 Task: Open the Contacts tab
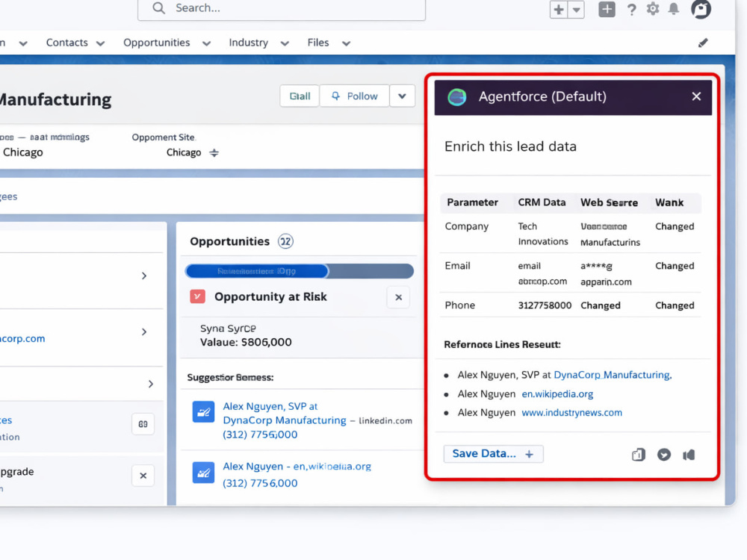[66, 43]
